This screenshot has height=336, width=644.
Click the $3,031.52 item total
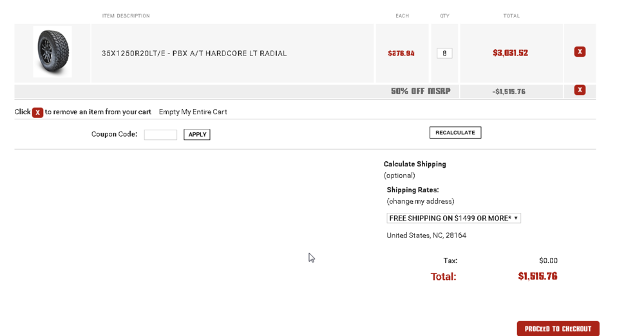click(x=510, y=53)
